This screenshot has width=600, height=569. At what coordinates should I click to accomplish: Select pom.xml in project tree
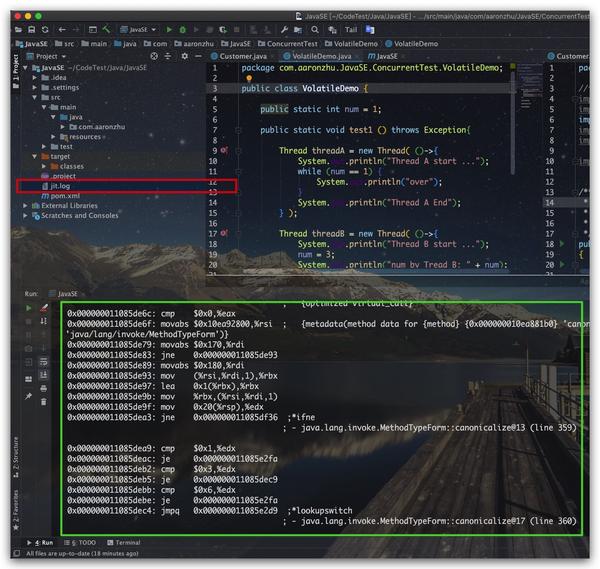coord(60,196)
